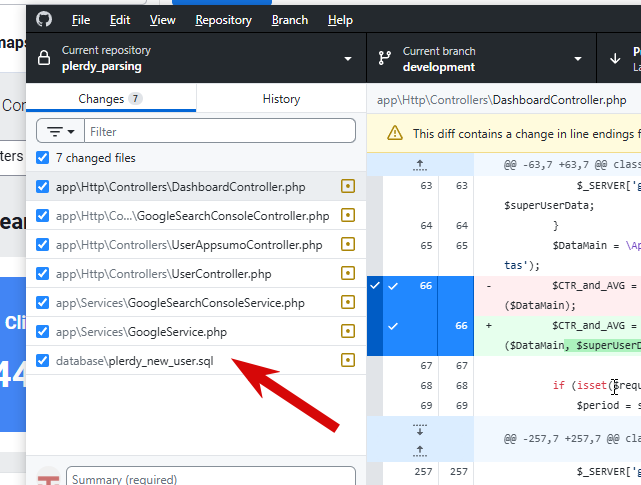Open the Branch menu

[x=290, y=20]
